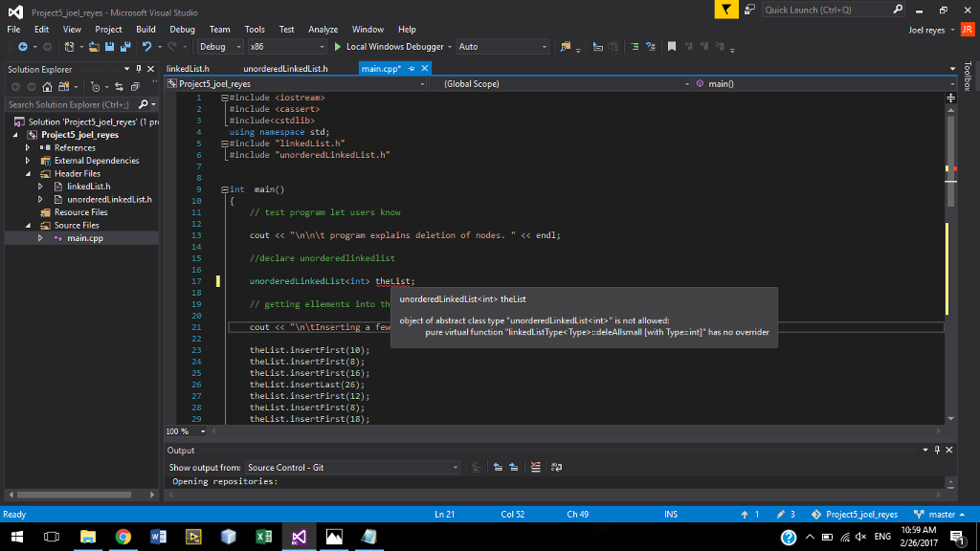The width and height of the screenshot is (980, 551).
Task: Open the Debug configuration dropdown
Action: tap(218, 47)
